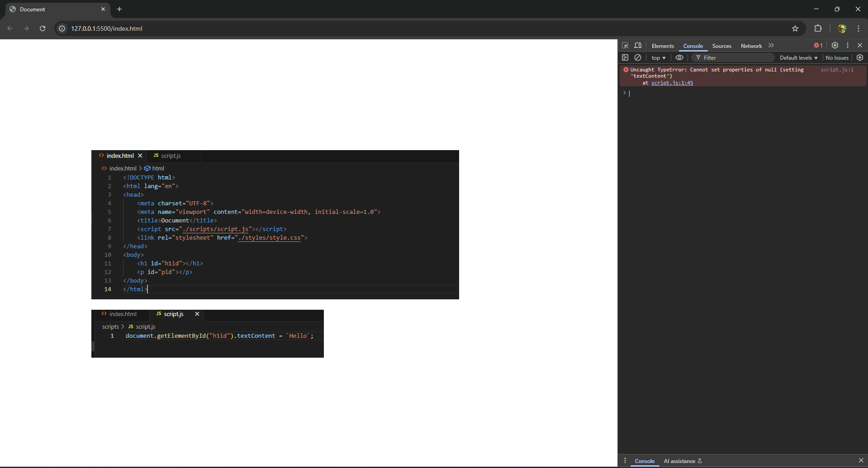Image resolution: width=868 pixels, height=468 pixels.
Task: Open the top JavaScript context dropdown
Action: (x=659, y=58)
